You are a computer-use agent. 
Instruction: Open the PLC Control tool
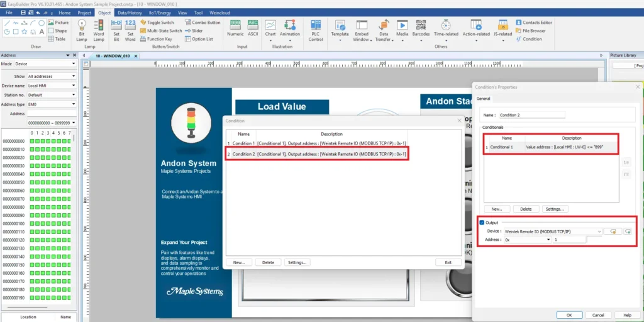(316, 30)
